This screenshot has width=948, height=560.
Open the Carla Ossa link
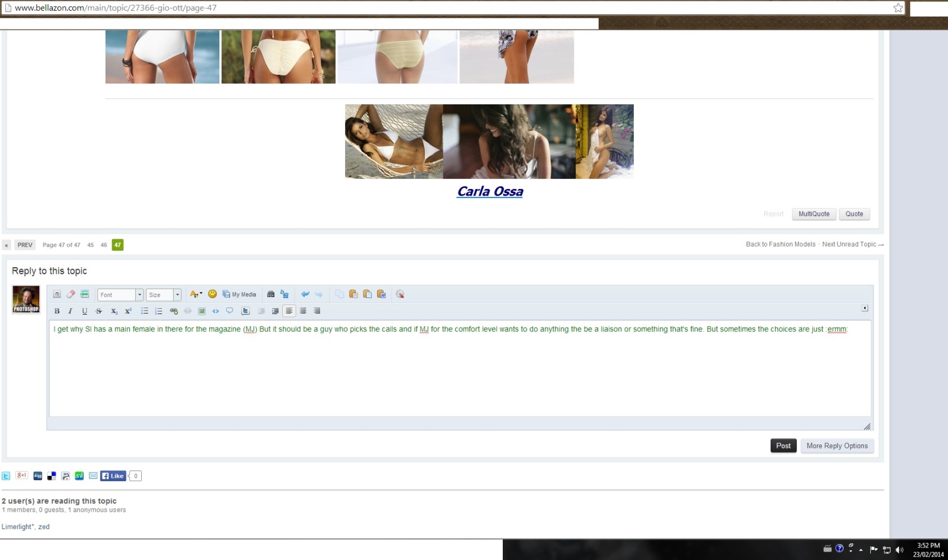[490, 191]
